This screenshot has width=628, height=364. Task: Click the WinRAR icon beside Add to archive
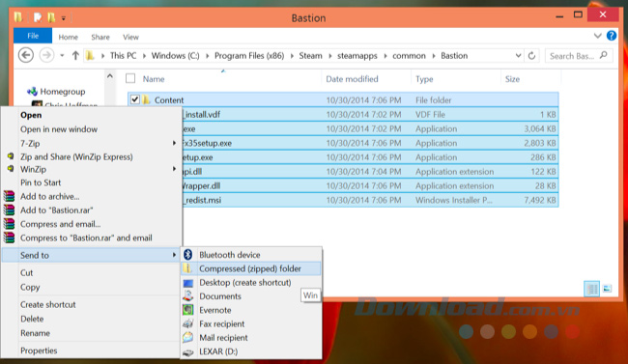click(10, 196)
